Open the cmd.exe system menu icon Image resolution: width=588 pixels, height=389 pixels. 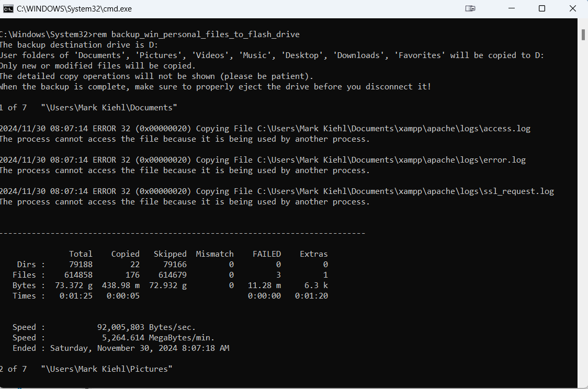point(7,8)
